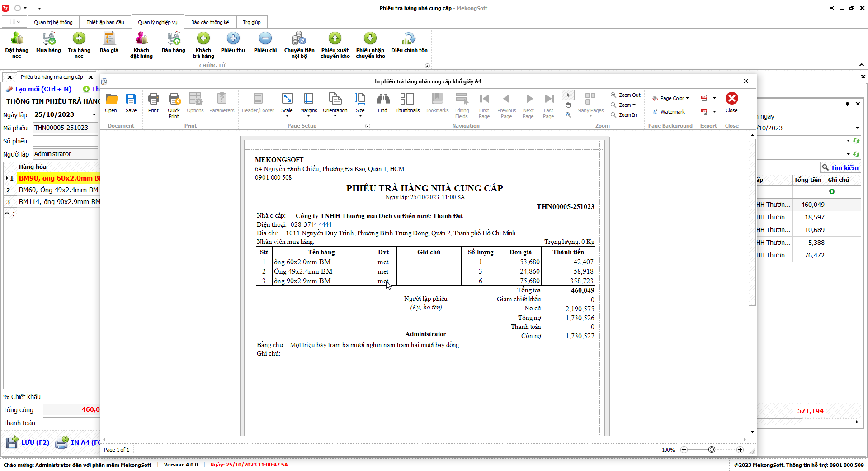The image size is (868, 471).
Task: Select Phiếu trả hàng nhà cung cấp document tab
Action: coord(52,77)
